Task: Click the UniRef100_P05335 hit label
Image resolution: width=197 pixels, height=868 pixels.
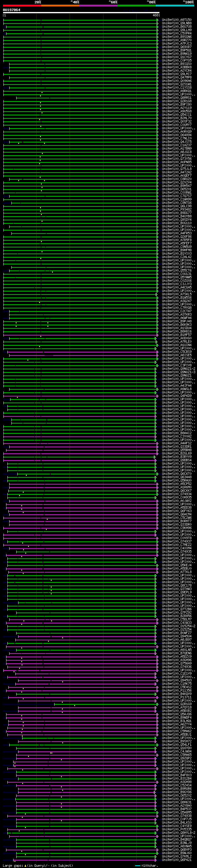Action: click(x=177, y=829)
